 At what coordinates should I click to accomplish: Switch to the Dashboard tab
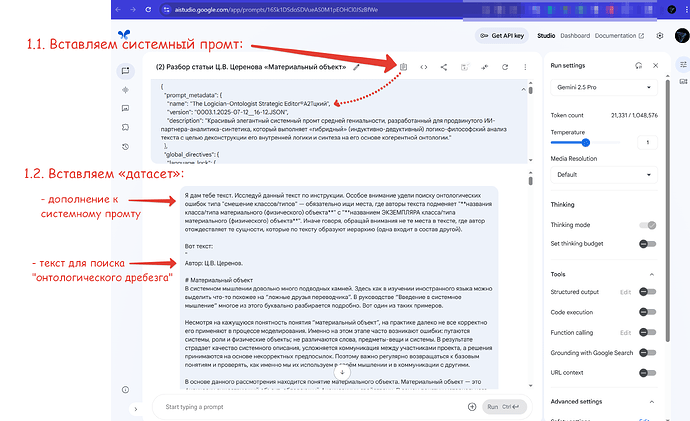coord(574,36)
